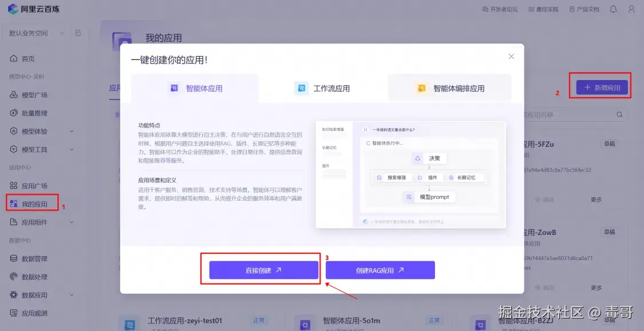Click the 开发者论坛 icon in header
This screenshot has width=644, height=331.
click(x=485, y=9)
